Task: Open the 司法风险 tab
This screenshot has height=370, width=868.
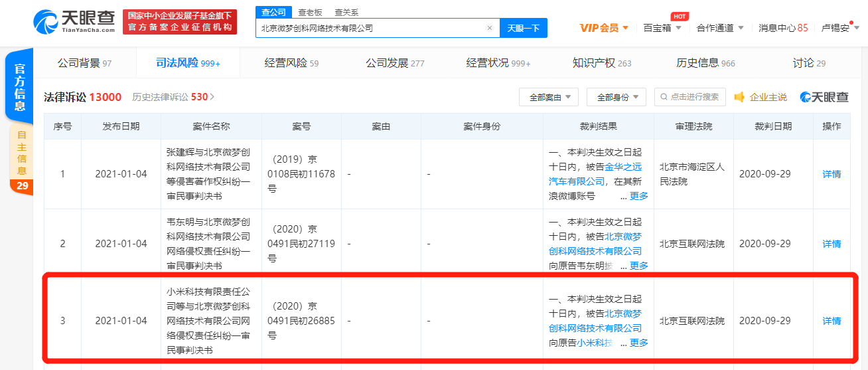Action: click(188, 63)
